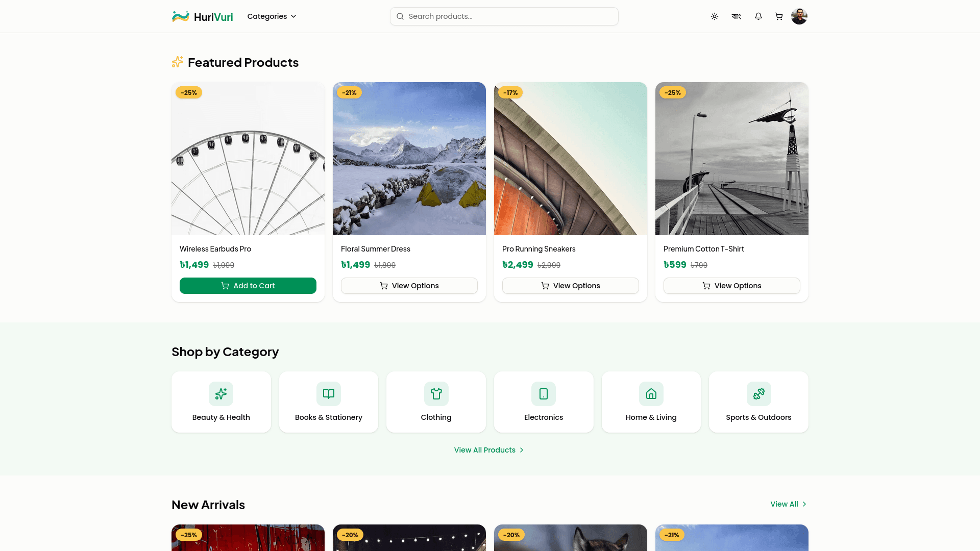This screenshot has width=980, height=551.
Task: Open the shopping cart icon in header
Action: coord(779,16)
